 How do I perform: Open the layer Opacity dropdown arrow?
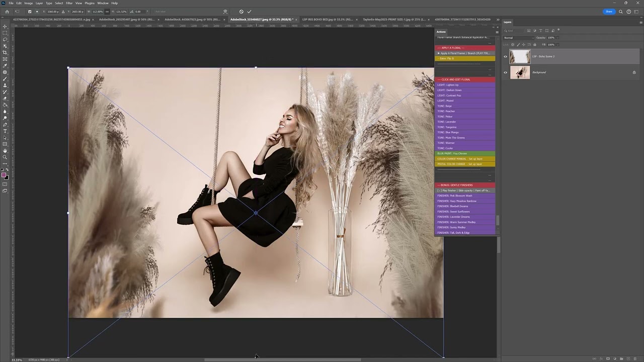[x=557, y=38]
